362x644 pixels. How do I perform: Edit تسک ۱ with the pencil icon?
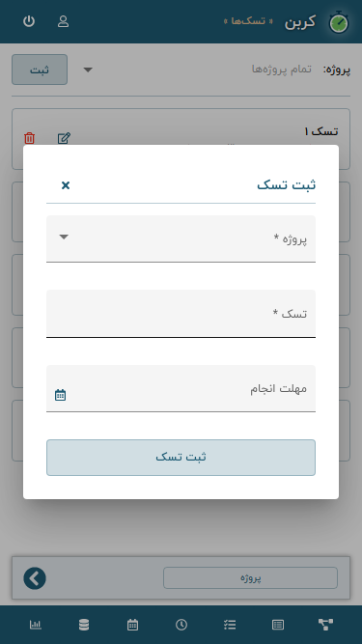64,138
